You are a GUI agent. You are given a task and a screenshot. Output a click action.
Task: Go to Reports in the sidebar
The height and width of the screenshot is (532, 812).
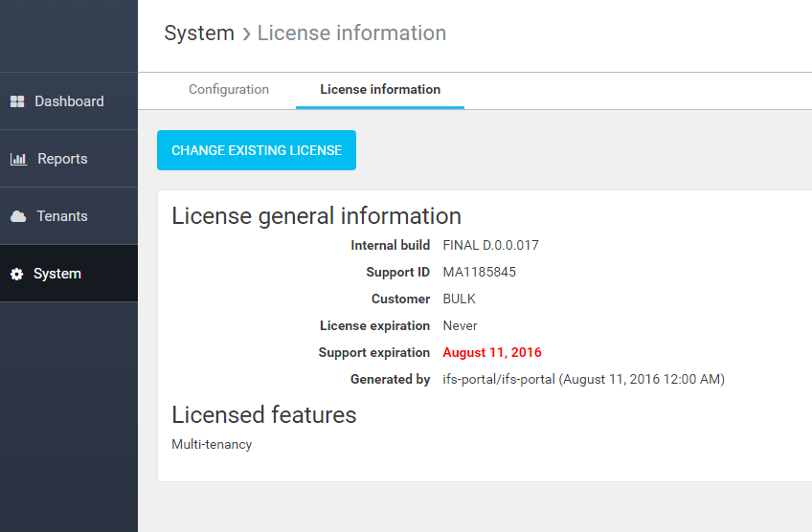pyautogui.click(x=62, y=159)
